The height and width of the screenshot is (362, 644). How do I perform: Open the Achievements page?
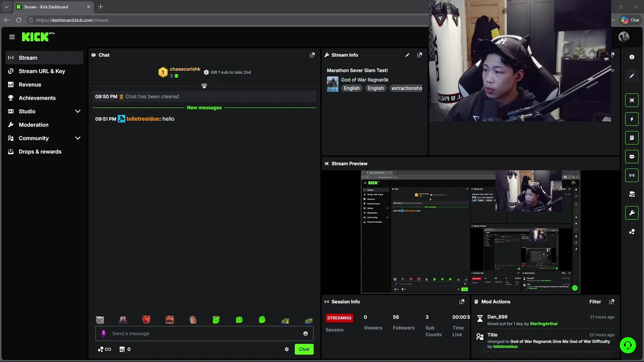coord(44,98)
